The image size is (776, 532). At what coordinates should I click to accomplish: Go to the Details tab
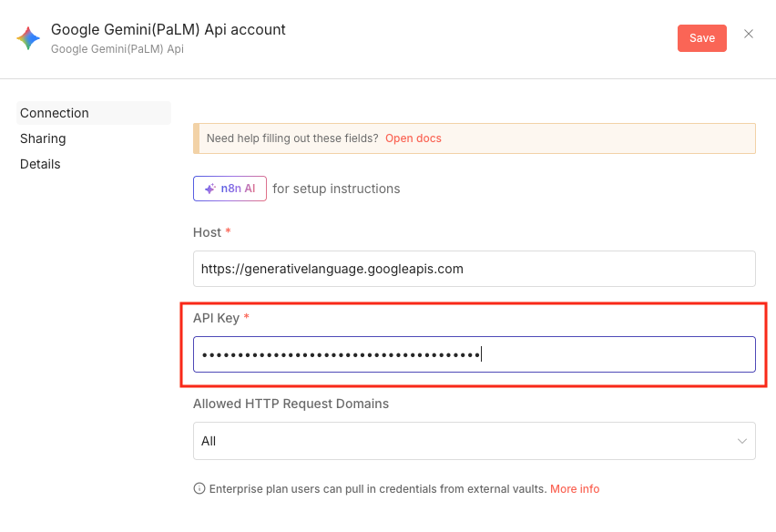click(40, 164)
